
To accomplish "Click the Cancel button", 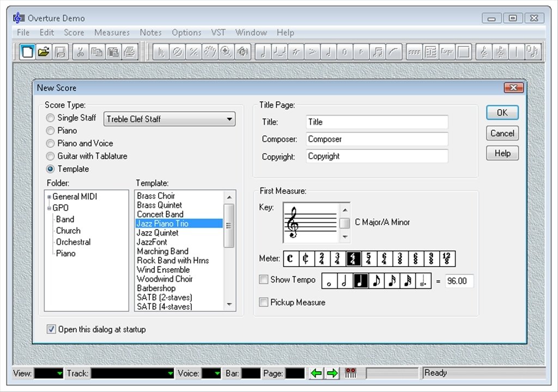I will pyautogui.click(x=502, y=133).
